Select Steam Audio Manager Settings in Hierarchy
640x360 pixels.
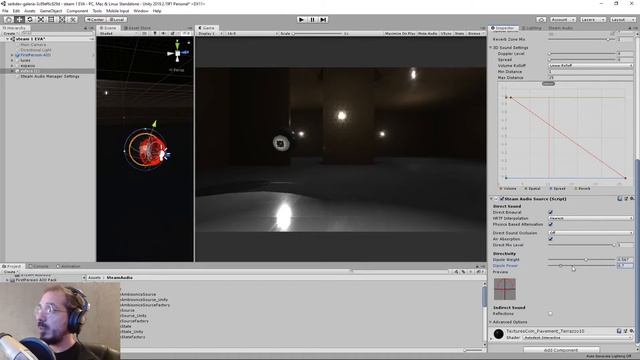[50, 76]
